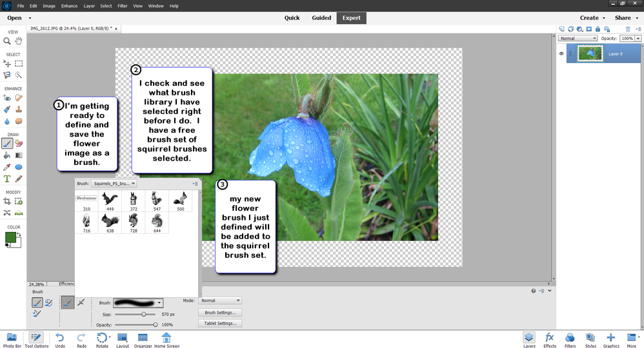Select the Move tool
Image resolution: width=644 pixels, height=348 pixels.
click(7, 64)
